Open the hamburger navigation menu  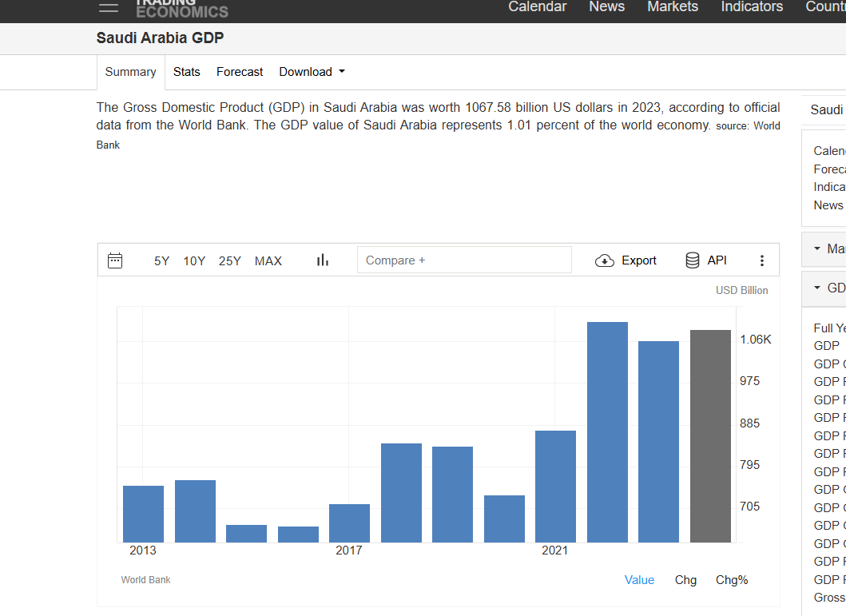point(108,7)
